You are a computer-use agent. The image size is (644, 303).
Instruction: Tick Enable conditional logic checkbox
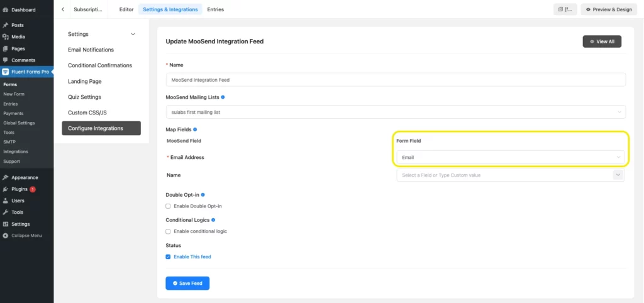click(168, 231)
